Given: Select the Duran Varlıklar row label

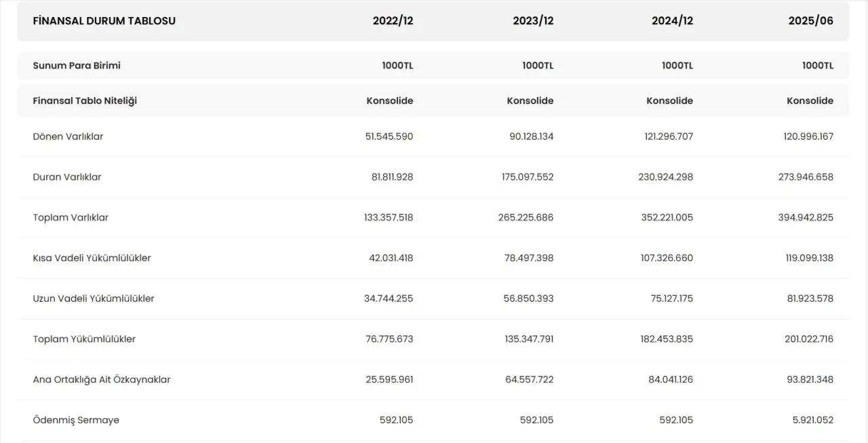Looking at the screenshot, I should point(66,177).
